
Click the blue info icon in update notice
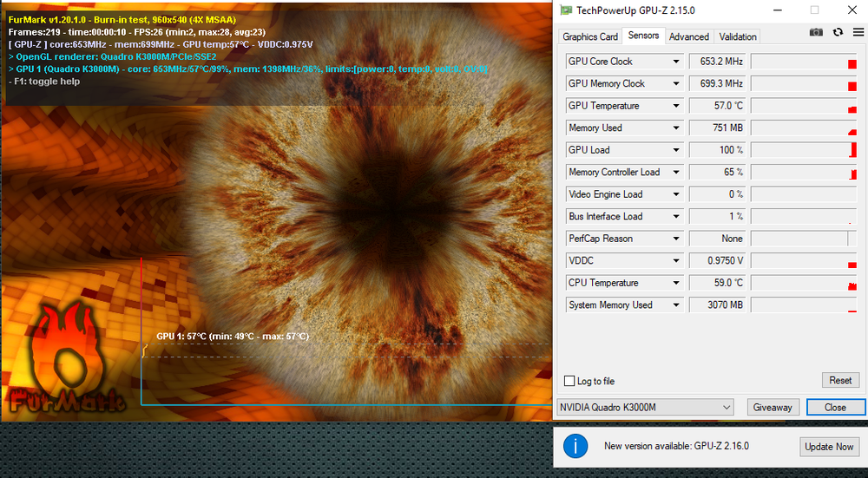coord(575,446)
